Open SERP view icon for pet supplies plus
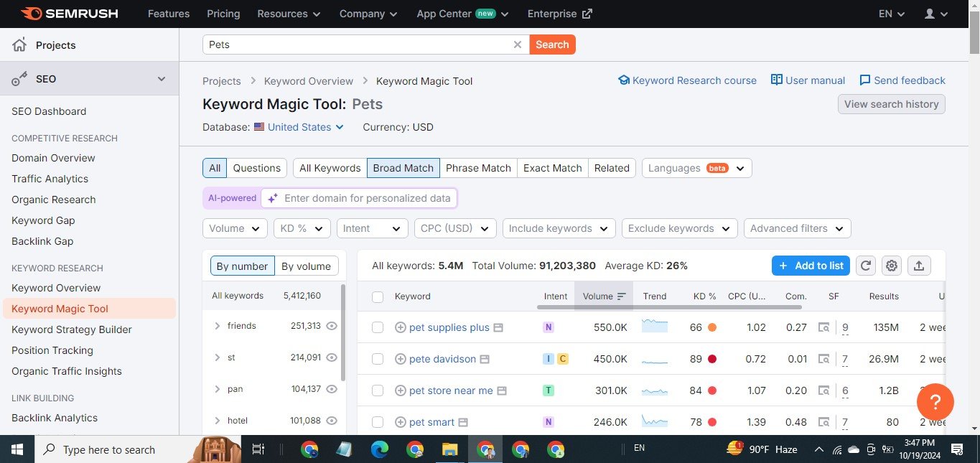 tap(498, 327)
